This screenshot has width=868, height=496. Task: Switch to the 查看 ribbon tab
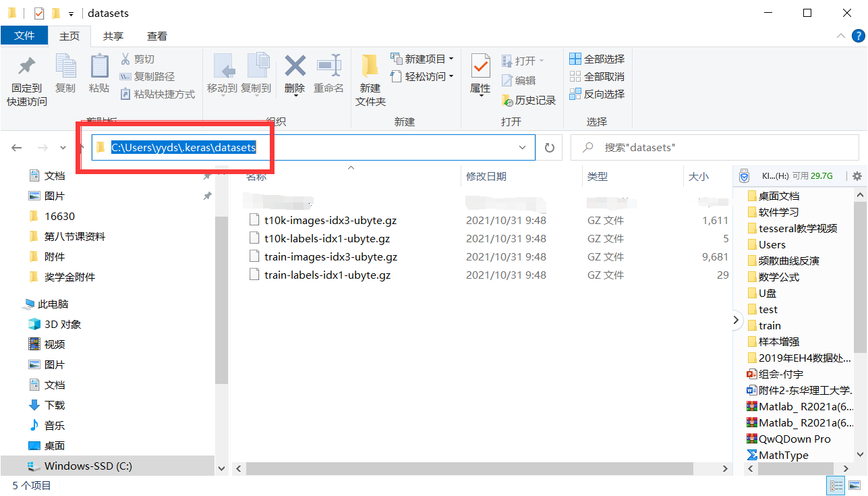point(156,35)
